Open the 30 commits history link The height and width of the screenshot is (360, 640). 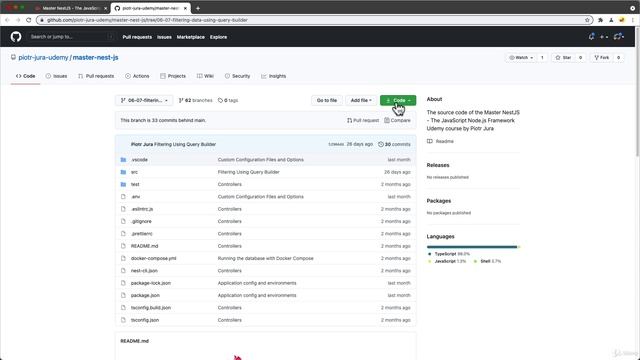tap(394, 144)
